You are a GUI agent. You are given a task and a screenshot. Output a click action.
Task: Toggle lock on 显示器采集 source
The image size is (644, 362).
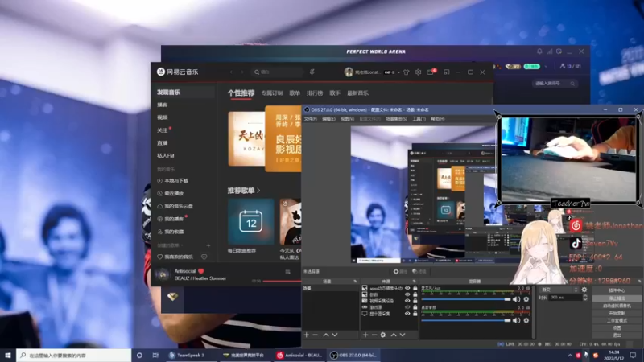click(x=415, y=314)
